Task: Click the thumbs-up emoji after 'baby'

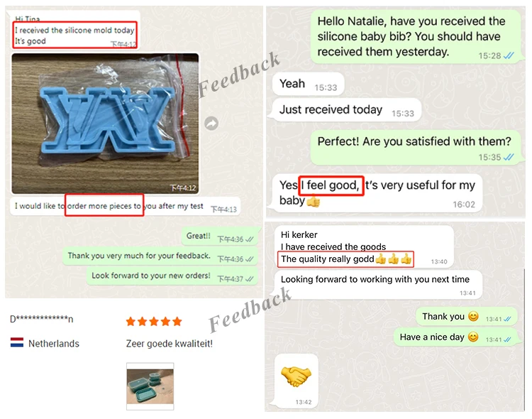Action: tap(313, 201)
